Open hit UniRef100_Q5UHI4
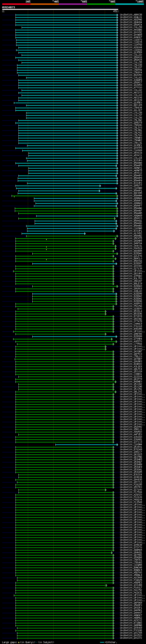The height and width of the screenshot is (644, 146). pyautogui.click(x=131, y=25)
